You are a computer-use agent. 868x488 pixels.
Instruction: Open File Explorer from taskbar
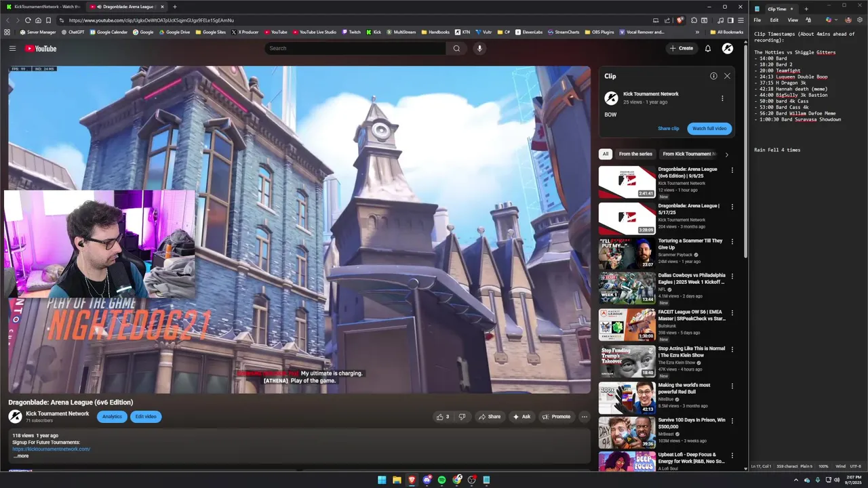pyautogui.click(x=397, y=480)
